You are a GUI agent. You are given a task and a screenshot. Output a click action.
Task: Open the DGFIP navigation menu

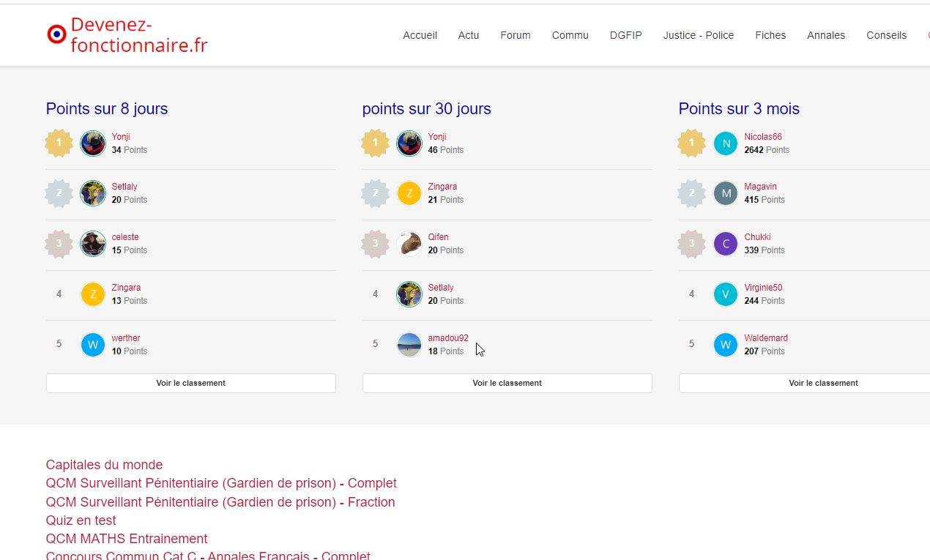point(625,35)
